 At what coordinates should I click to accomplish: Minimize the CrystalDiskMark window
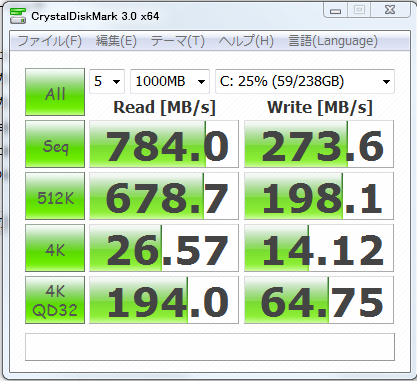point(335,11)
